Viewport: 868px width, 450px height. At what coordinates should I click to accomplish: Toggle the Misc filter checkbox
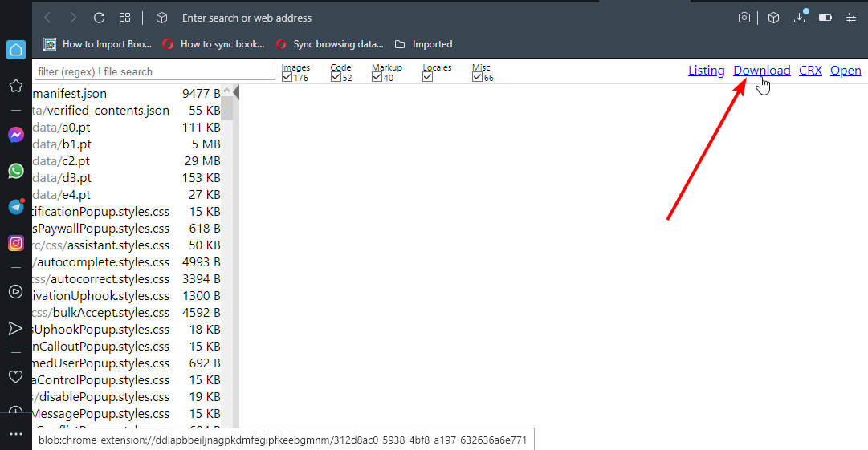tap(477, 78)
